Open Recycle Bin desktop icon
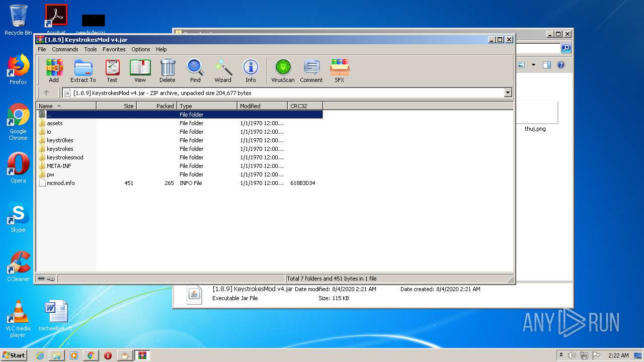The width and height of the screenshot is (644, 362). (18, 20)
